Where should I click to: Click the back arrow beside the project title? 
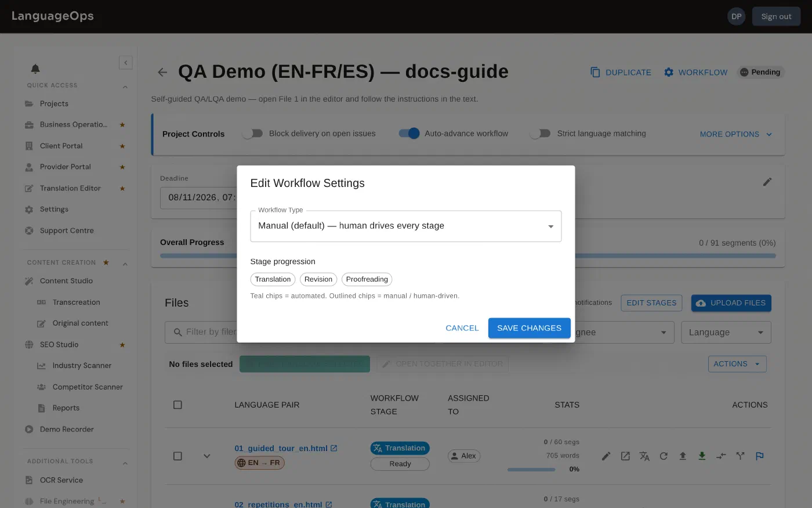tap(162, 72)
